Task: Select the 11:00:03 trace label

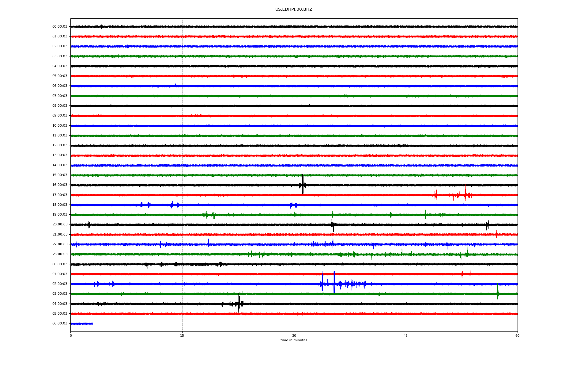Action: point(60,135)
